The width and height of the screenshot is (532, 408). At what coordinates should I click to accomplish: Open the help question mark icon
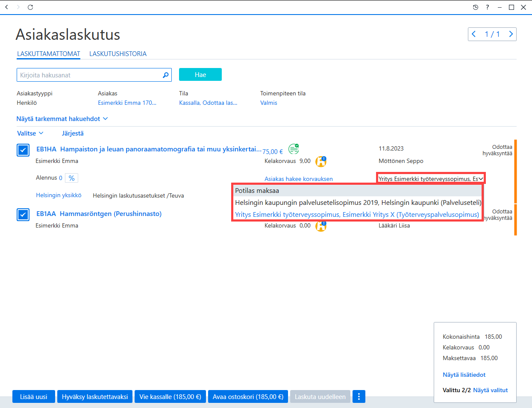488,7
